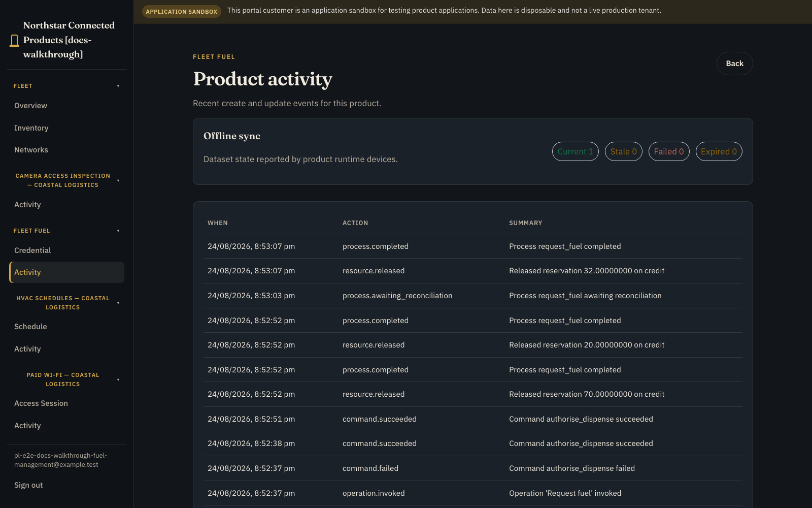The image size is (812, 508).
Task: Click the Stale 0 status pill
Action: pos(624,151)
